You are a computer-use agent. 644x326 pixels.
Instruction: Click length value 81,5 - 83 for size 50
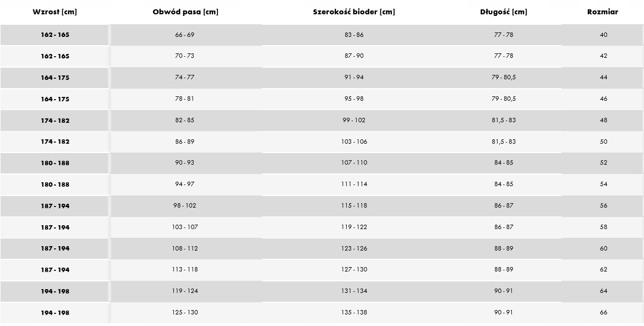pyautogui.click(x=504, y=142)
